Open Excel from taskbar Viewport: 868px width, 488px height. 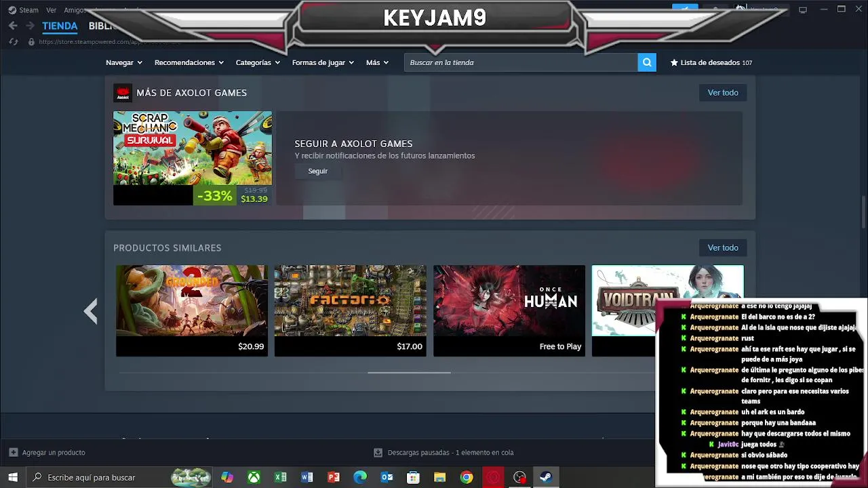coord(280,477)
